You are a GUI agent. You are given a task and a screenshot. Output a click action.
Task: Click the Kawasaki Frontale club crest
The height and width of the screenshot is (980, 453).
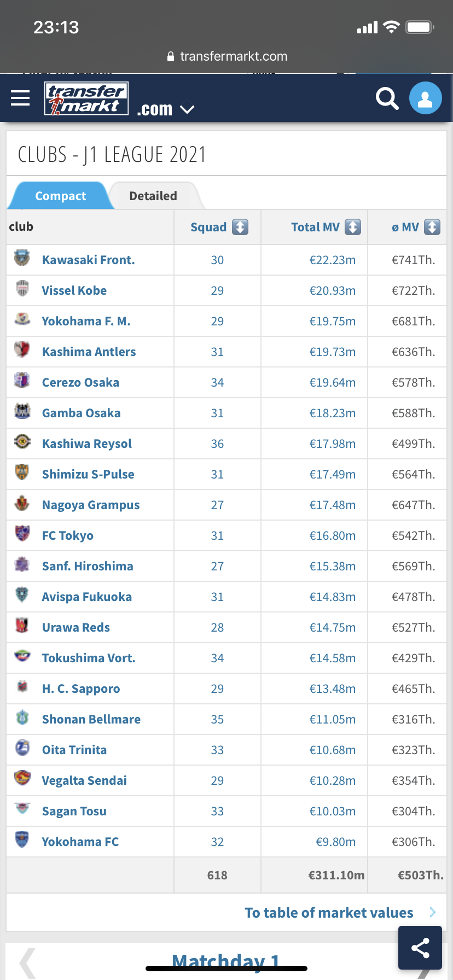tap(22, 258)
